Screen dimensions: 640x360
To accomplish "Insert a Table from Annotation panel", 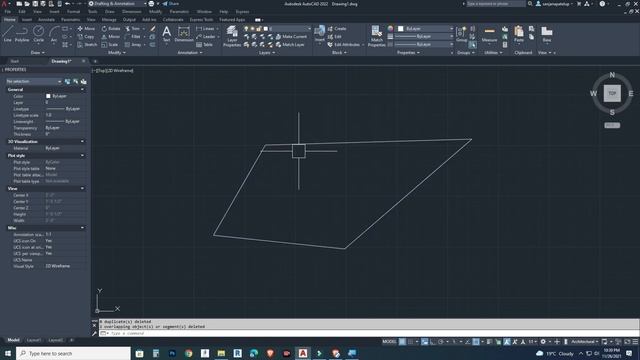I will click(204, 44).
